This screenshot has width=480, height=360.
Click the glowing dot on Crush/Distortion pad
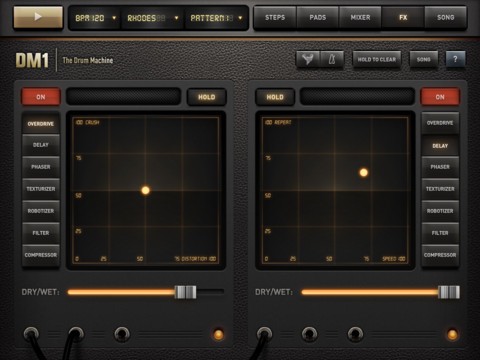coord(146,190)
